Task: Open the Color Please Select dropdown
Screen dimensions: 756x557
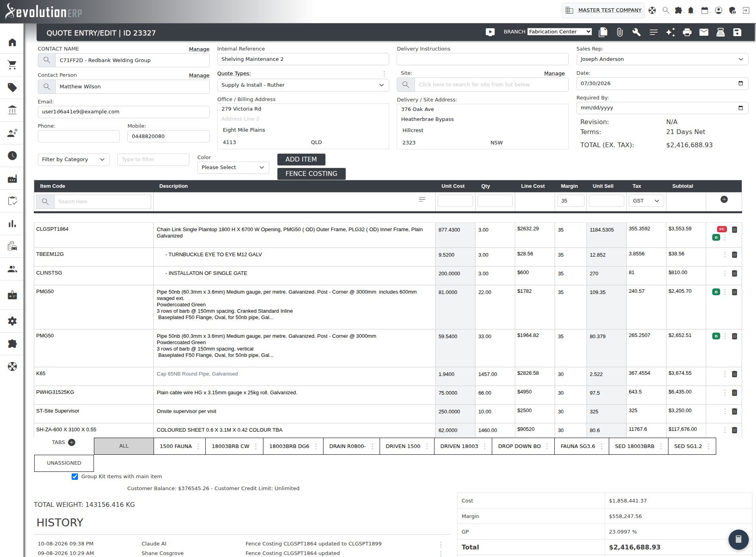Action: tap(233, 167)
